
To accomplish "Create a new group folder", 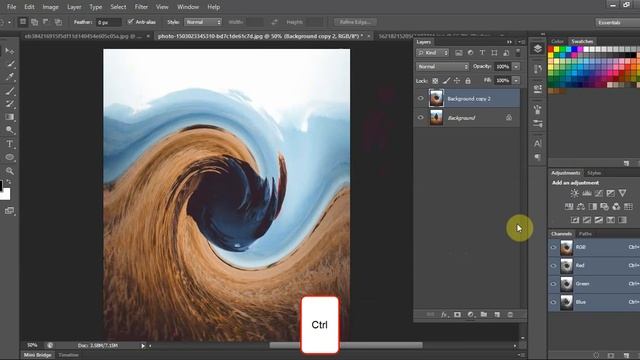I will (x=484, y=315).
